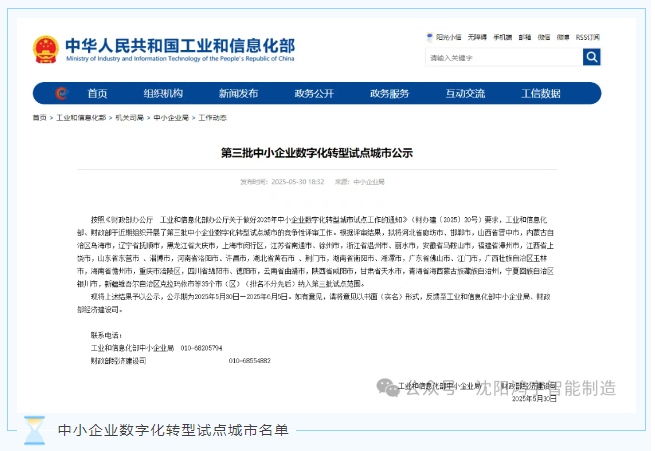
Task: Click the 微博 link in header
Action: [x=563, y=37]
